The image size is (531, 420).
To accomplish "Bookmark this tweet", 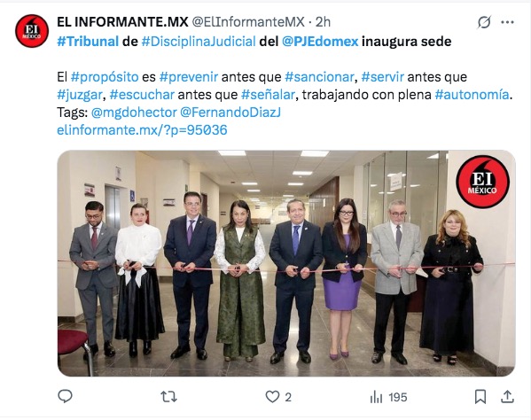I will (480, 396).
